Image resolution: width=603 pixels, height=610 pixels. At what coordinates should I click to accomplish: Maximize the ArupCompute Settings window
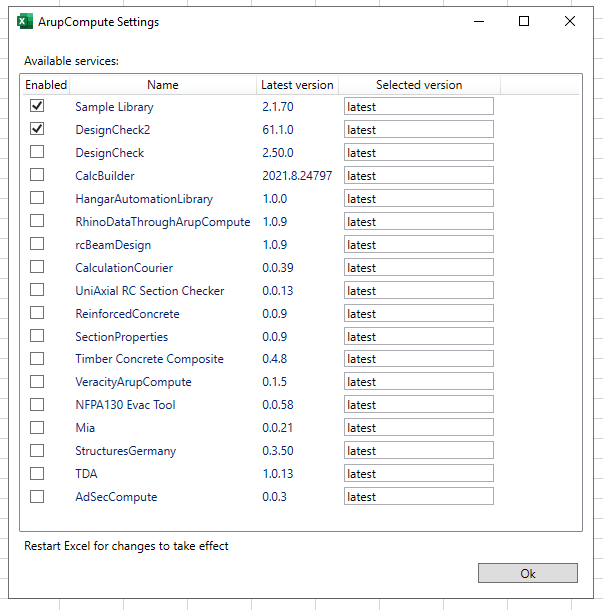pyautogui.click(x=524, y=21)
